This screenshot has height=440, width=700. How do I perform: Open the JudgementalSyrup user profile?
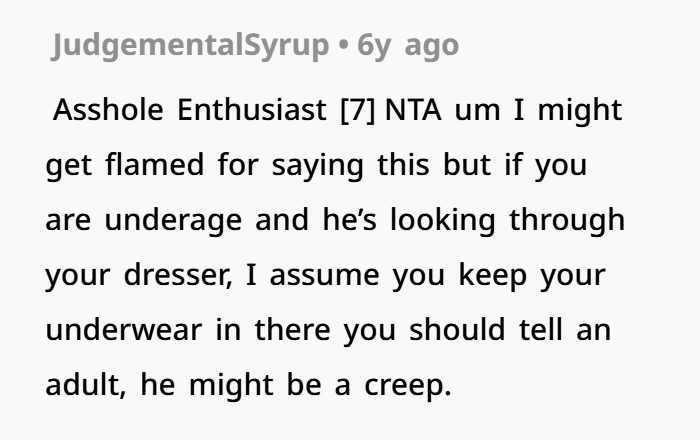[x=191, y=45]
